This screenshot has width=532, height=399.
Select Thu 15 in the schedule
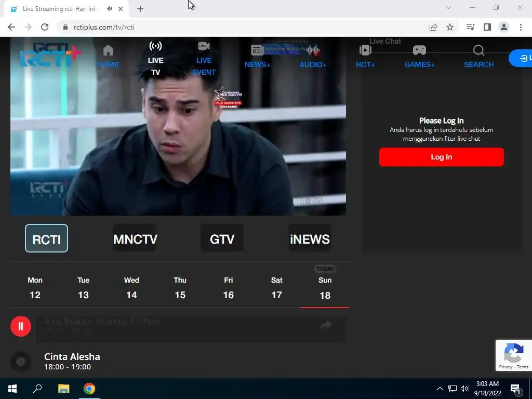180,288
